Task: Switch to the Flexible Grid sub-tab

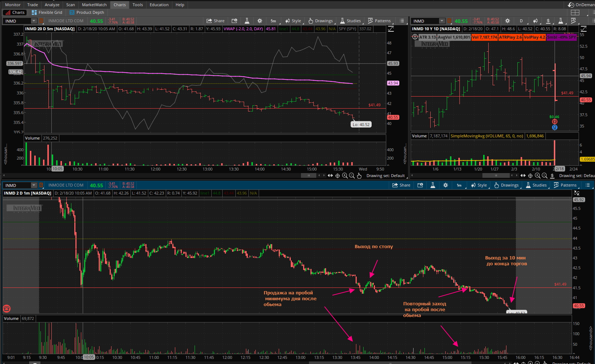Action: coord(47,12)
